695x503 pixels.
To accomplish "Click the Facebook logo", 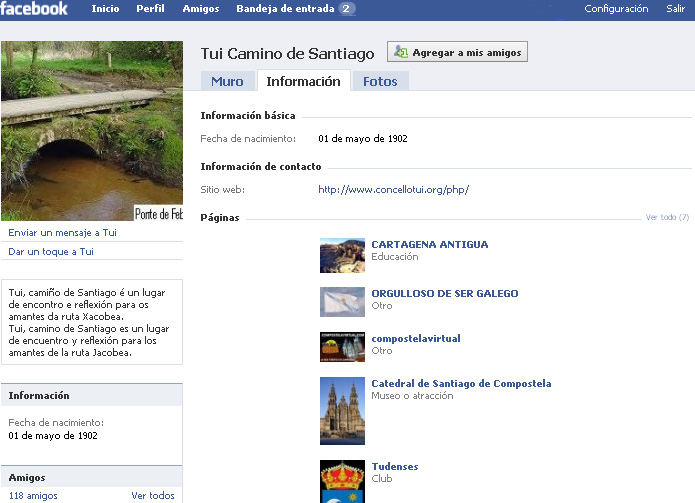I will click(35, 9).
